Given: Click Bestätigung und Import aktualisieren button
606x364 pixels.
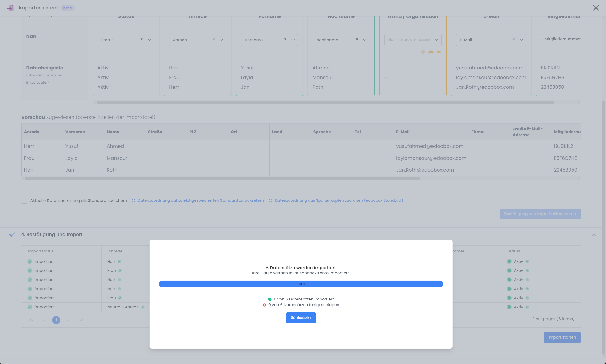Looking at the screenshot, I should coord(540,214).
